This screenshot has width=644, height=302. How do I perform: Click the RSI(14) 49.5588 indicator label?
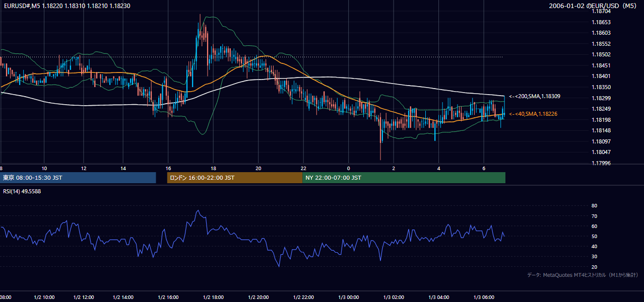22,191
